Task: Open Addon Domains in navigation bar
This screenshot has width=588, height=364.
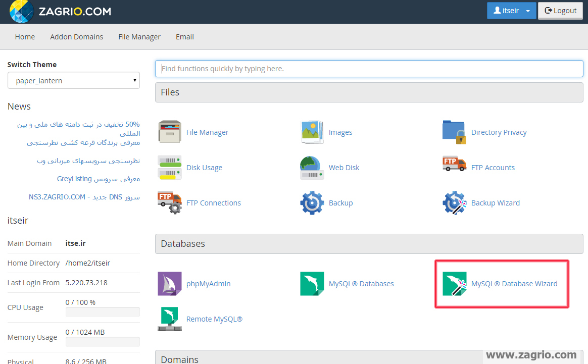Action: (76, 37)
